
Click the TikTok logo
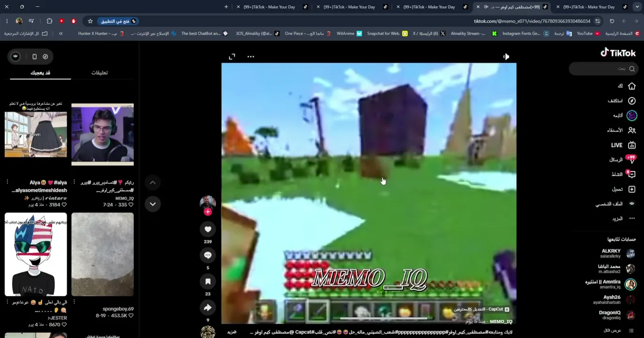point(618,53)
